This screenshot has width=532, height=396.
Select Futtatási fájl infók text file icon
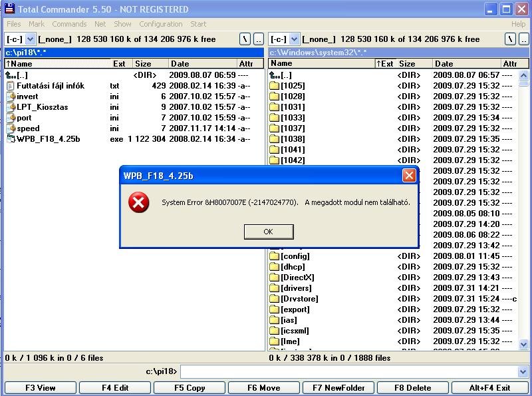coord(11,86)
